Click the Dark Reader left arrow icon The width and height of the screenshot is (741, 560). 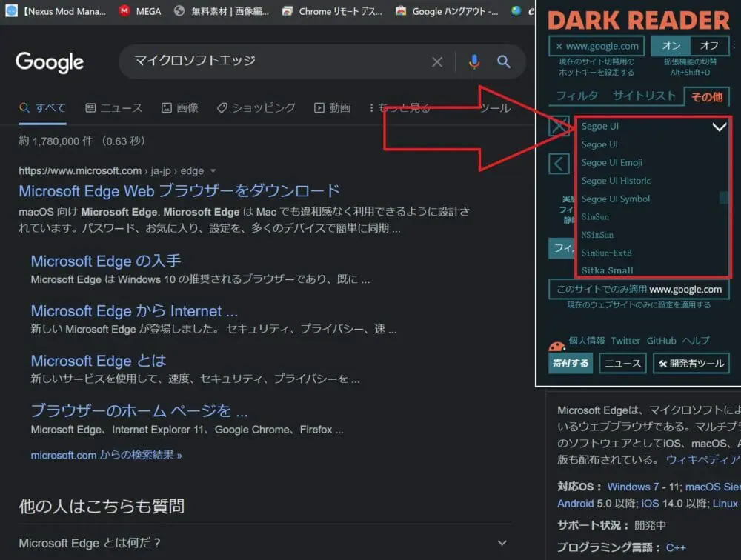(559, 163)
